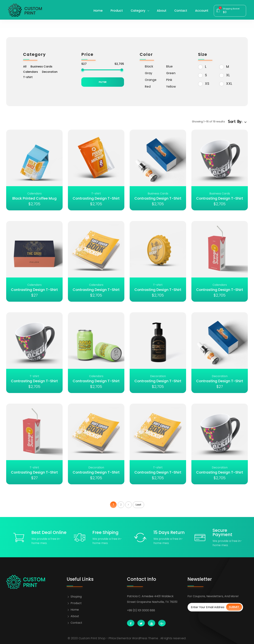Open the Twitter social icon in footer
The image size is (254, 644).
(x=141, y=623)
